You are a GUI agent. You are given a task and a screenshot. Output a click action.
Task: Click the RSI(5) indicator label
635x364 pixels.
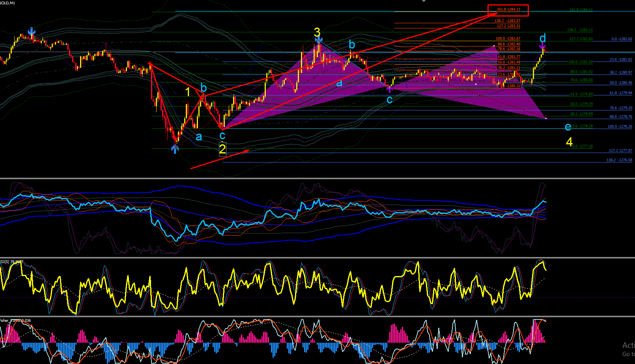pos(12,261)
